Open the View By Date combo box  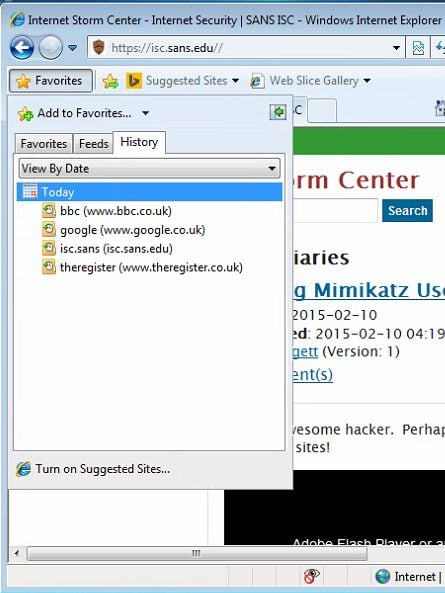click(x=149, y=168)
